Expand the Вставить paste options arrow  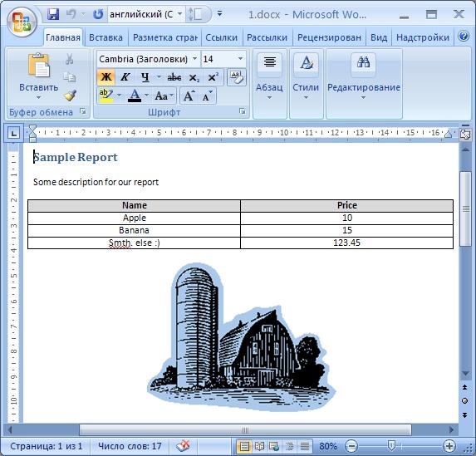[x=38, y=97]
